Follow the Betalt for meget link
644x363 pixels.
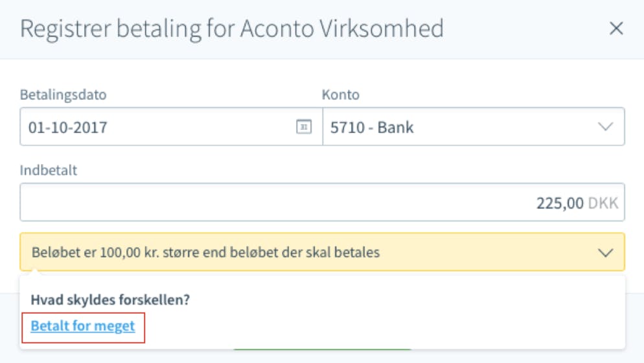coord(82,326)
